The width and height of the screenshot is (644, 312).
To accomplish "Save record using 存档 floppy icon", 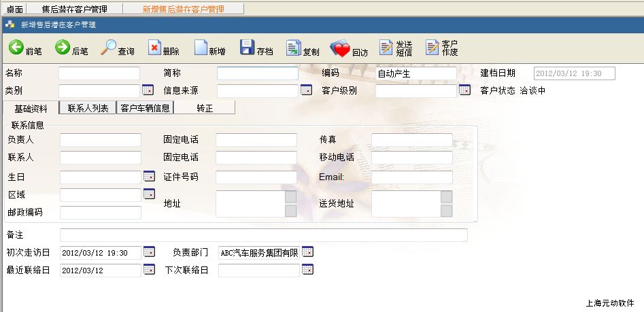I will click(x=248, y=48).
